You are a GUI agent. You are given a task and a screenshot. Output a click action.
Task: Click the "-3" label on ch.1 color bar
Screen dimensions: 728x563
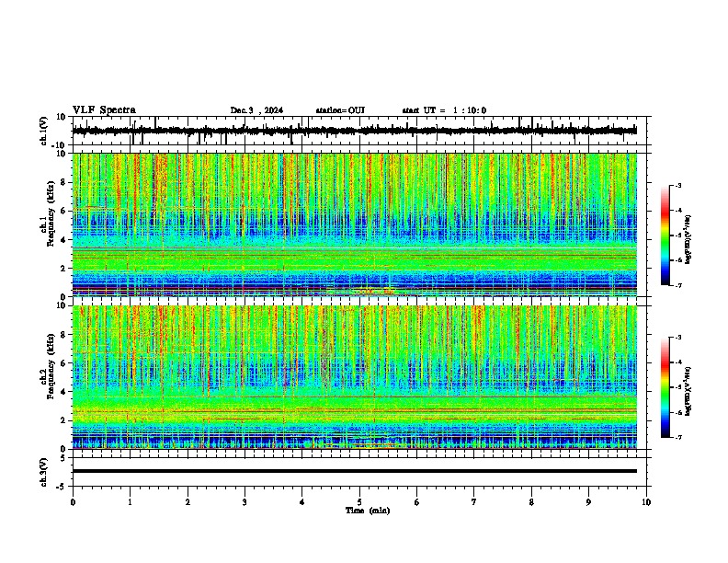tap(678, 185)
